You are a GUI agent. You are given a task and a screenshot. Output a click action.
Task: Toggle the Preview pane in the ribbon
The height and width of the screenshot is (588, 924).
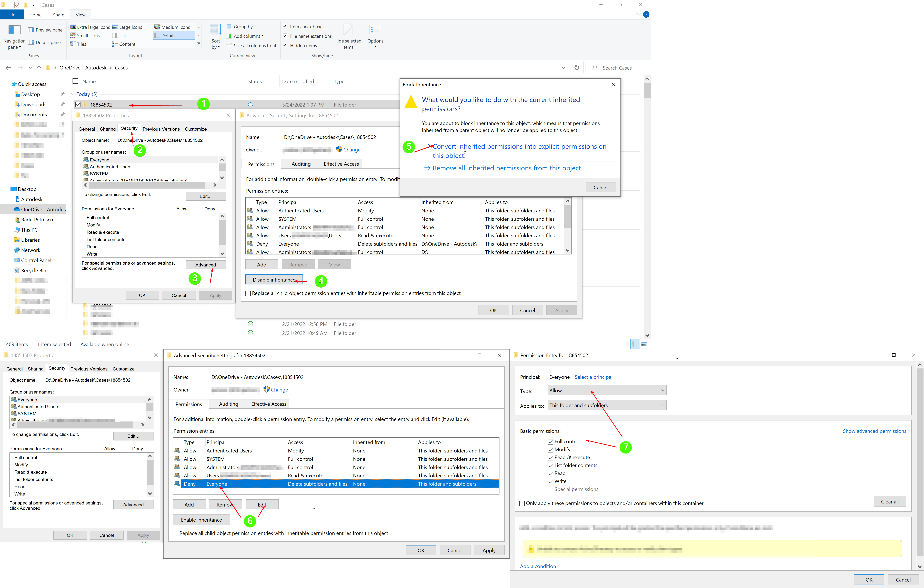pyautogui.click(x=45, y=30)
